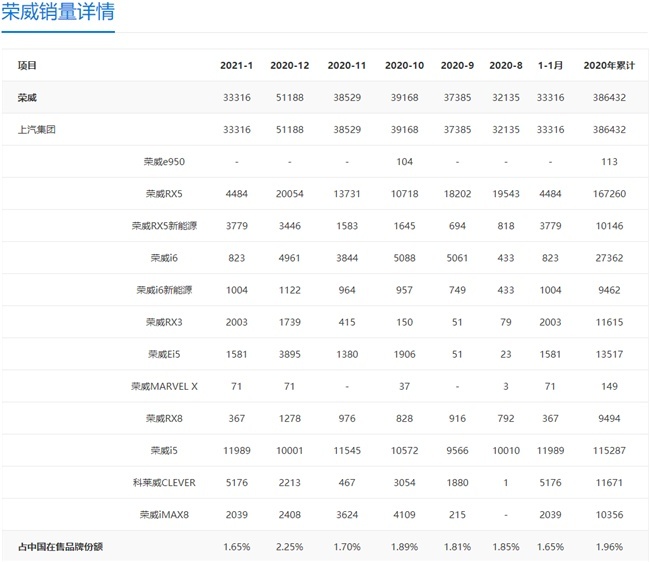Click the 2020-9 column header
This screenshot has width=650, height=562.
[x=457, y=65]
